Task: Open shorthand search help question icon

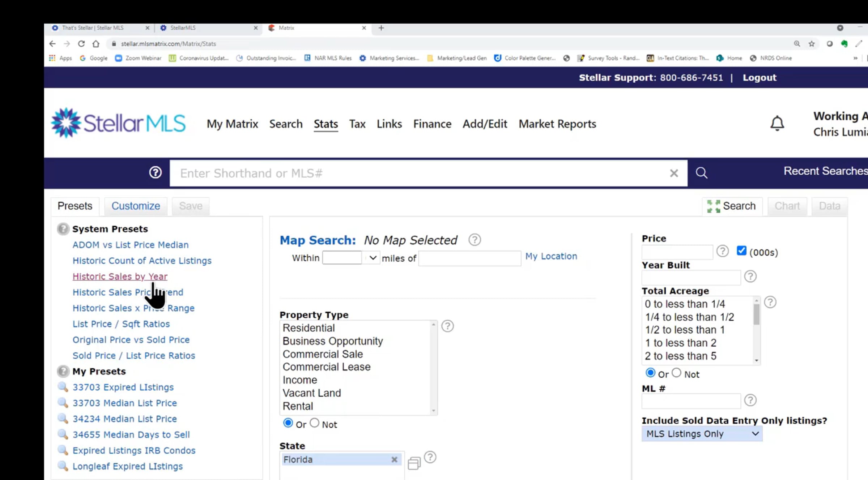Action: click(x=156, y=172)
